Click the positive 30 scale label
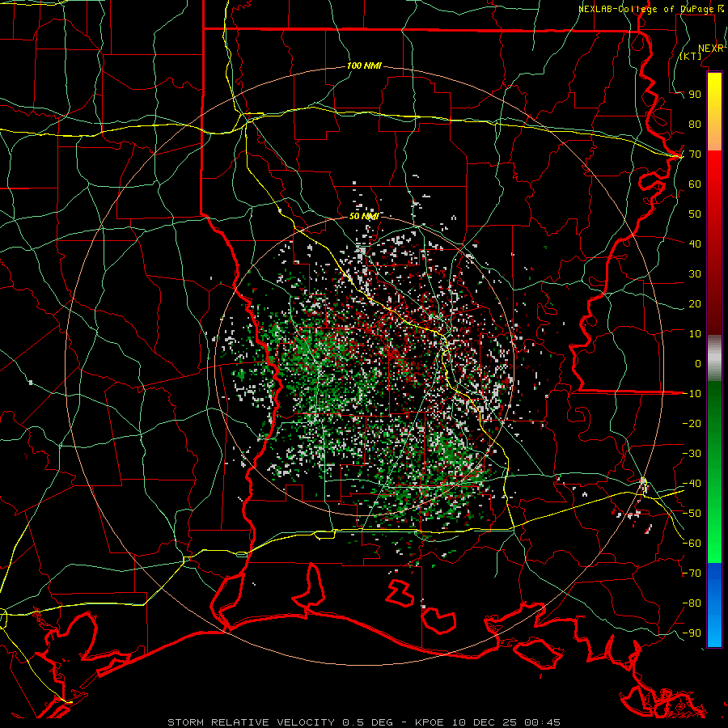Image resolution: width=728 pixels, height=728 pixels. (695, 274)
